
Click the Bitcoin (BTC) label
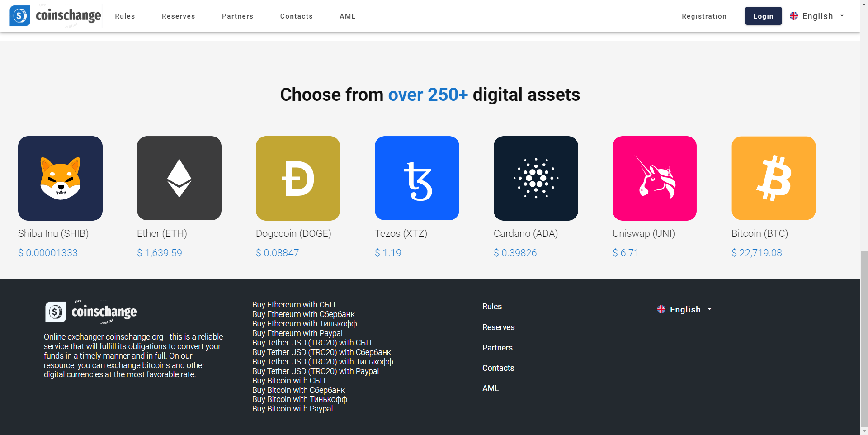759,234
